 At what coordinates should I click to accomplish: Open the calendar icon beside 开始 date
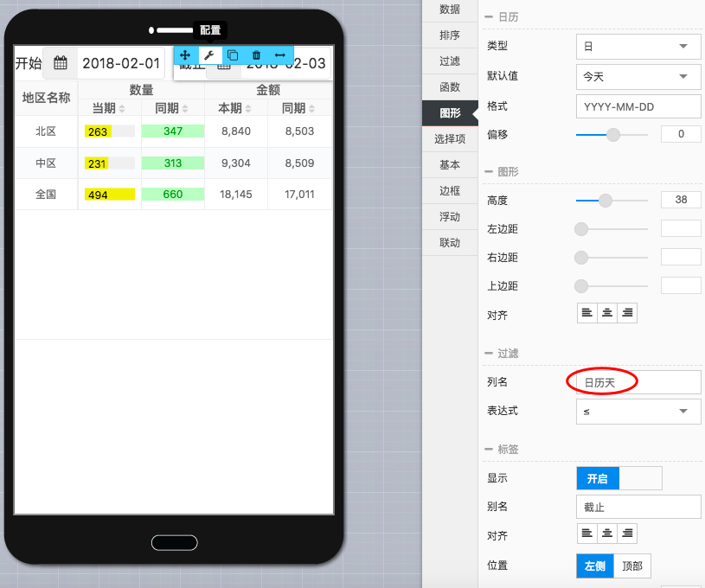click(61, 63)
